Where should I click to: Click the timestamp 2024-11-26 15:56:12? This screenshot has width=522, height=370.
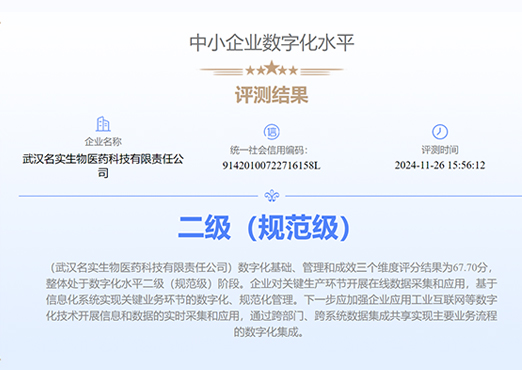[x=440, y=165]
